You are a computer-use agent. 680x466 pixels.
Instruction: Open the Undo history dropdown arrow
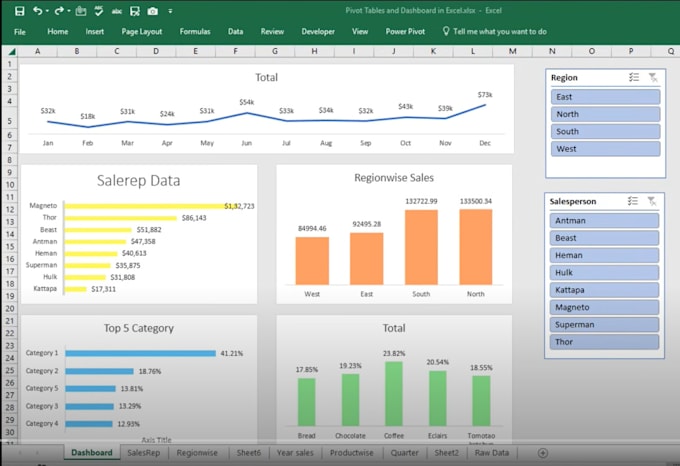(x=48, y=11)
